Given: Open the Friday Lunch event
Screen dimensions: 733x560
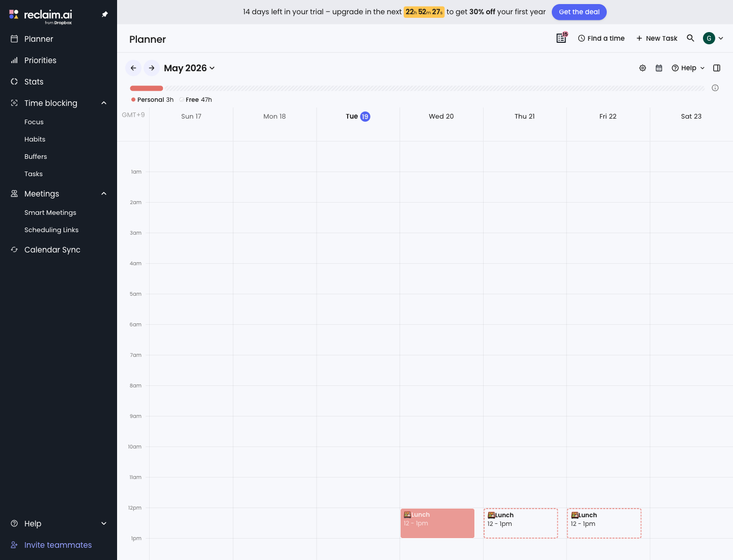Looking at the screenshot, I should point(604,523).
